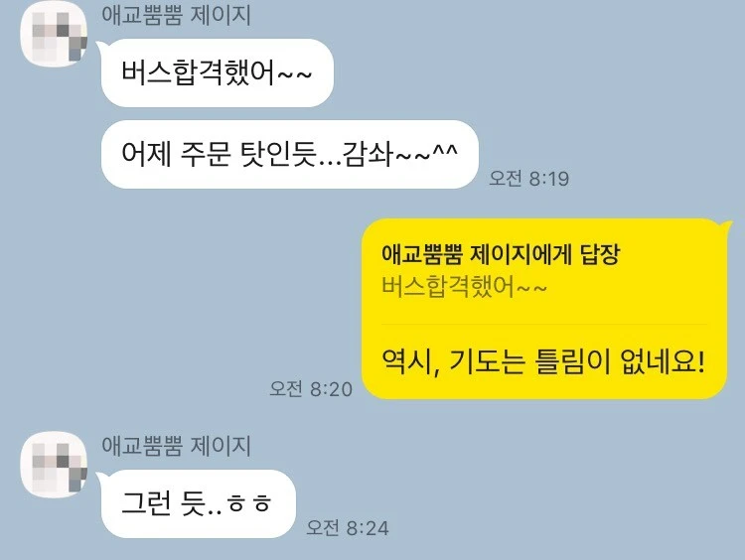745x560 pixels.
Task: Tap the 오전 8:19 timestamp
Action: pos(528,179)
